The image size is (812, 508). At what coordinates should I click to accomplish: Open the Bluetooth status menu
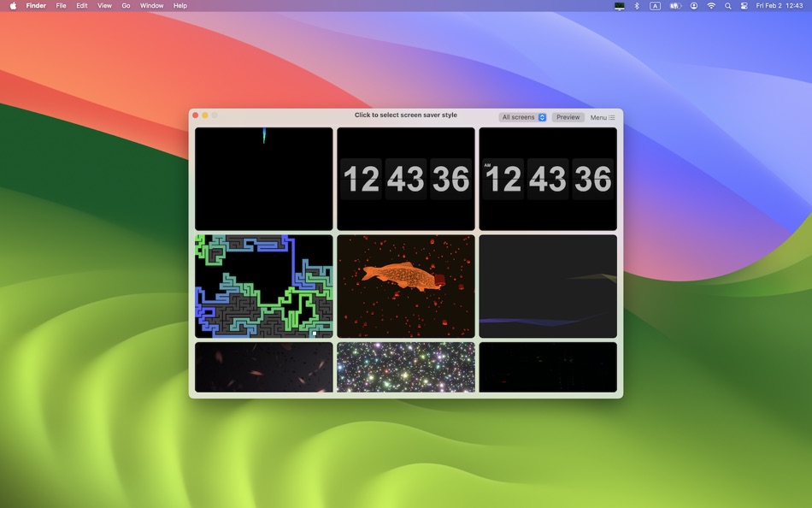(637, 6)
